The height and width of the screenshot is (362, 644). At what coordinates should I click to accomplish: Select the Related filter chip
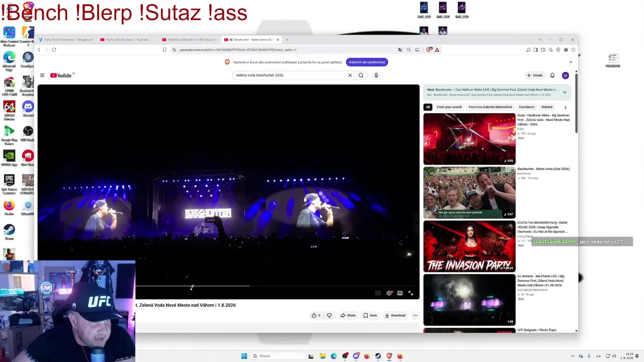tap(547, 107)
